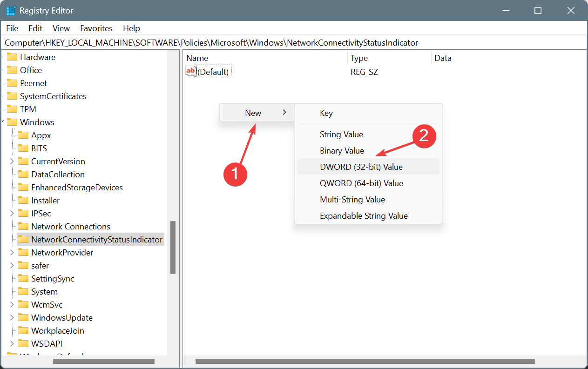Select the WorkplaceJoin key label
The width and height of the screenshot is (588, 369).
click(58, 331)
